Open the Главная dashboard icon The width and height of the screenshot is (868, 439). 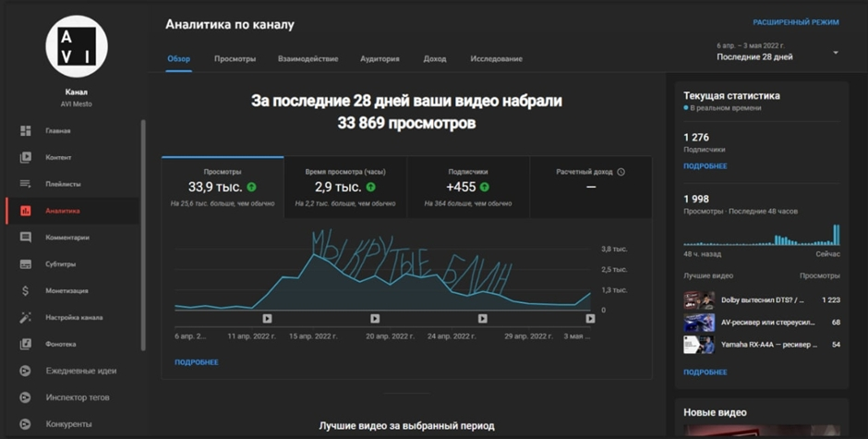click(x=26, y=131)
